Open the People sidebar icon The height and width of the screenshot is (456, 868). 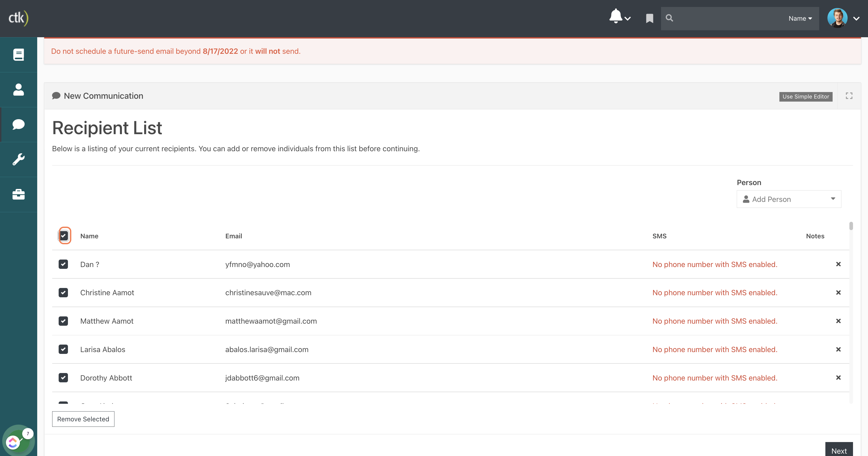tap(19, 90)
